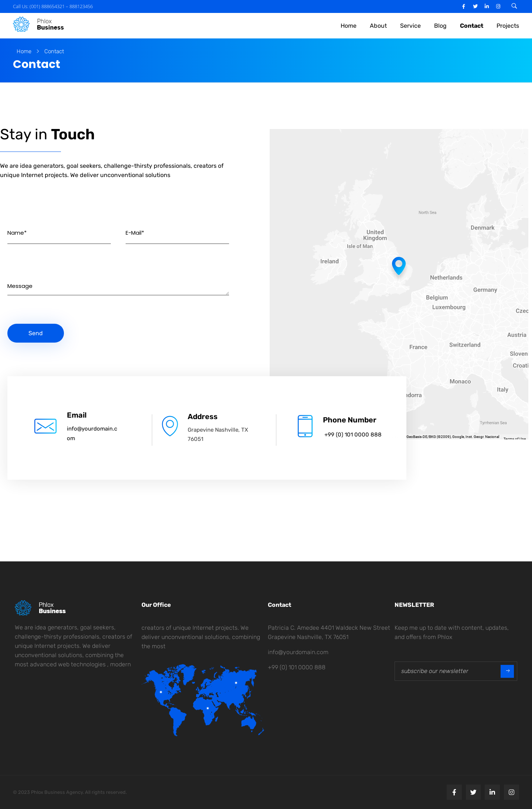Viewport: 532px width, 809px height.
Task: Click the Facebook icon in top bar
Action: coord(463,6)
